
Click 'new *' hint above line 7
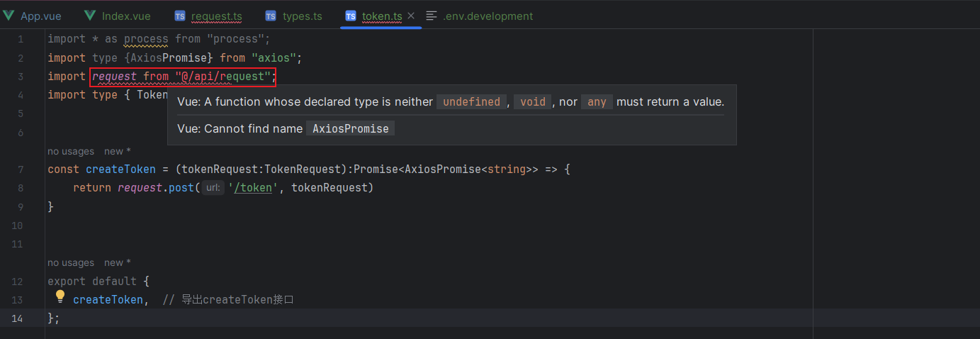pos(118,151)
